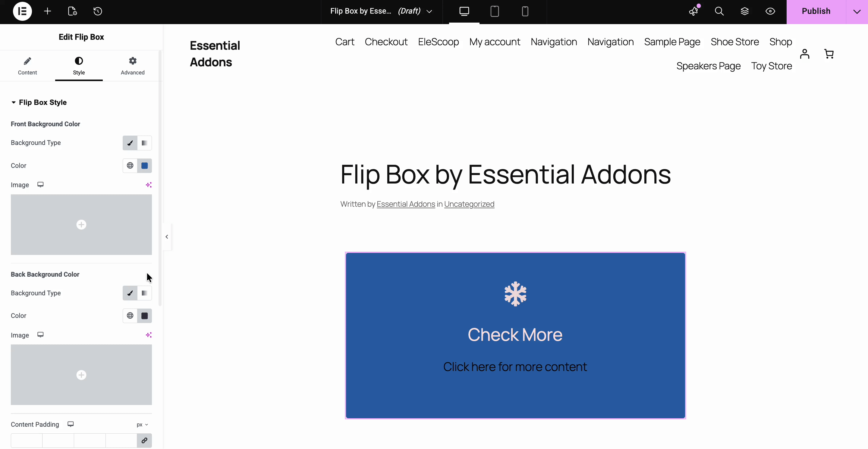
Task: Click the Publish button
Action: tap(816, 11)
